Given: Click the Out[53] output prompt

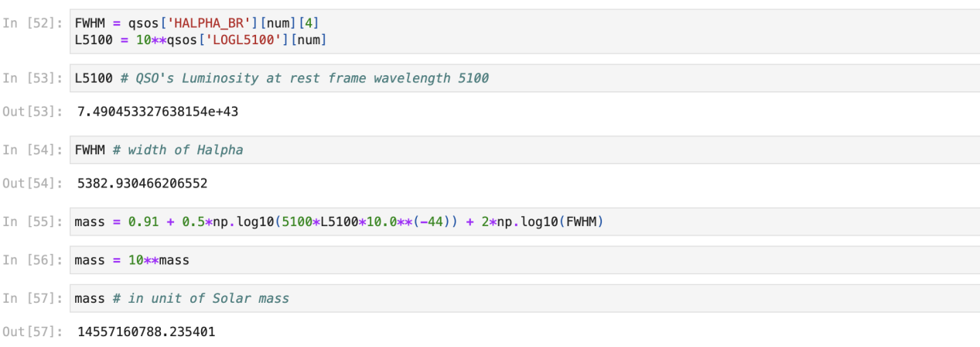Looking at the screenshot, I should pos(32,112).
